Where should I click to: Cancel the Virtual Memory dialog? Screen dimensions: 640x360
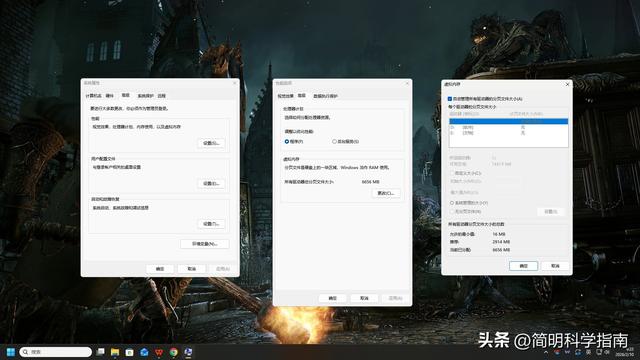[x=555, y=266]
